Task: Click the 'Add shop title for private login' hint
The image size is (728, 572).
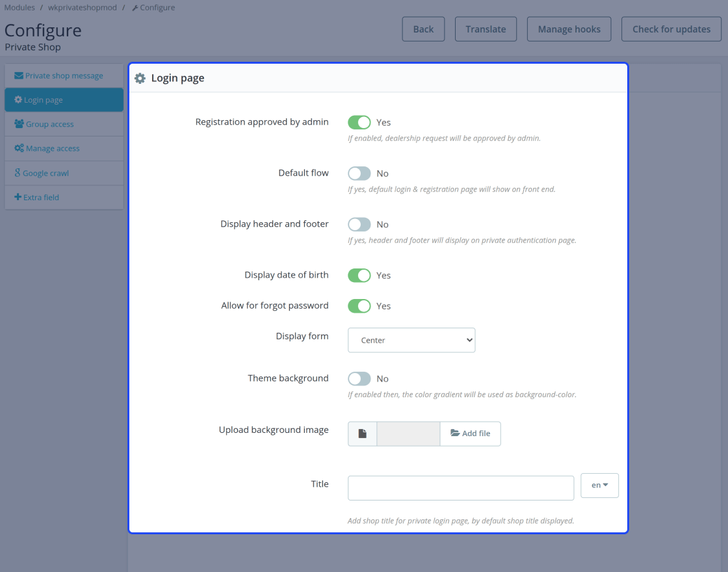Action: click(x=461, y=521)
